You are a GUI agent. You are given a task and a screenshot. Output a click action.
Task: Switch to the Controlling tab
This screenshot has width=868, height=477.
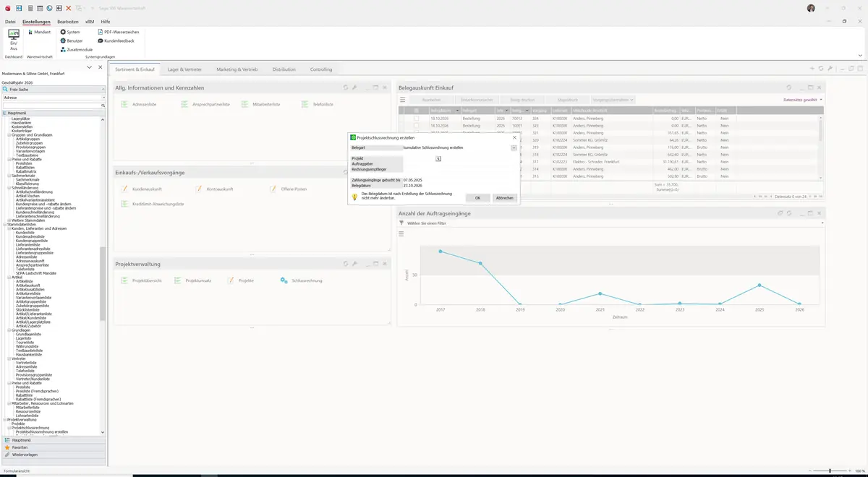click(x=321, y=69)
